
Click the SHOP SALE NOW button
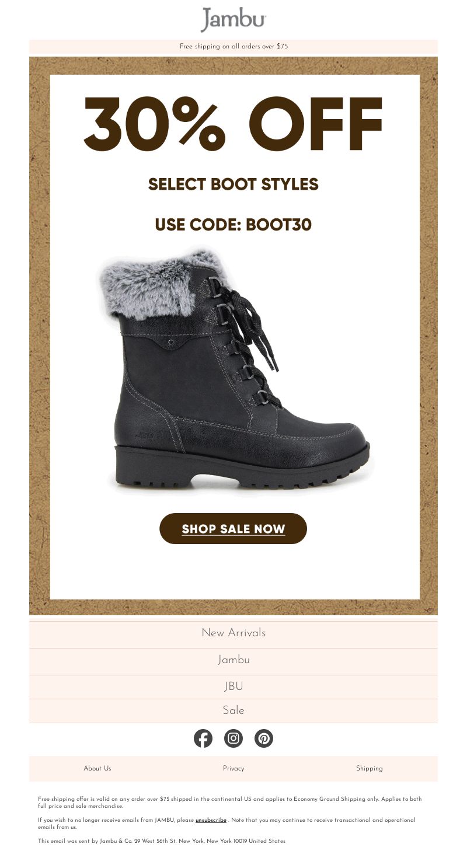click(x=233, y=529)
